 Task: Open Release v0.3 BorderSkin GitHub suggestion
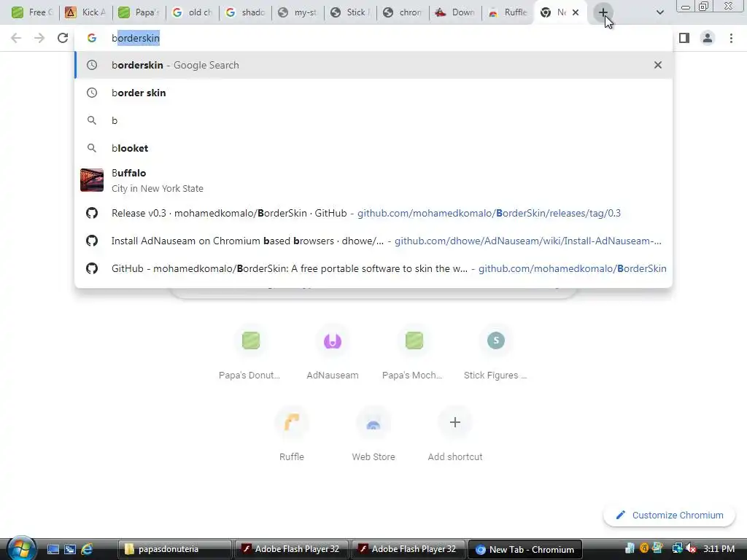[x=373, y=213]
